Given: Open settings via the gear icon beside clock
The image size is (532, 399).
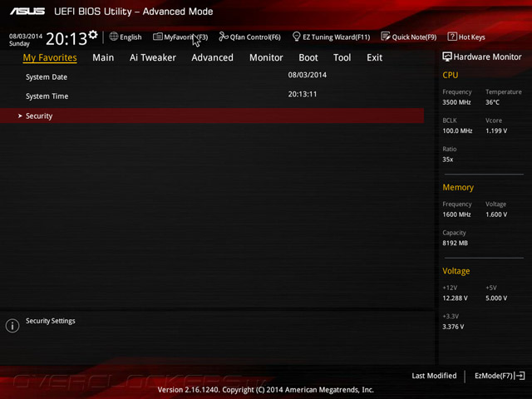Looking at the screenshot, I should [x=93, y=35].
